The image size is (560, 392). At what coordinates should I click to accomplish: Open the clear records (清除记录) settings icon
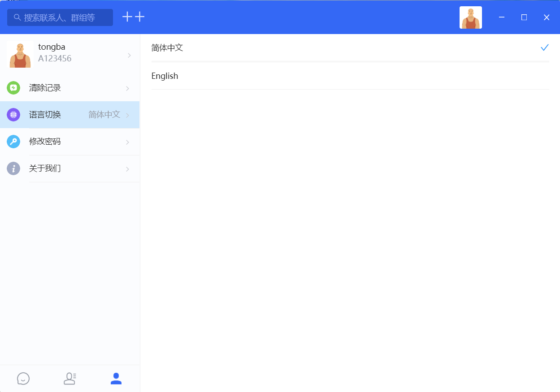(x=13, y=88)
